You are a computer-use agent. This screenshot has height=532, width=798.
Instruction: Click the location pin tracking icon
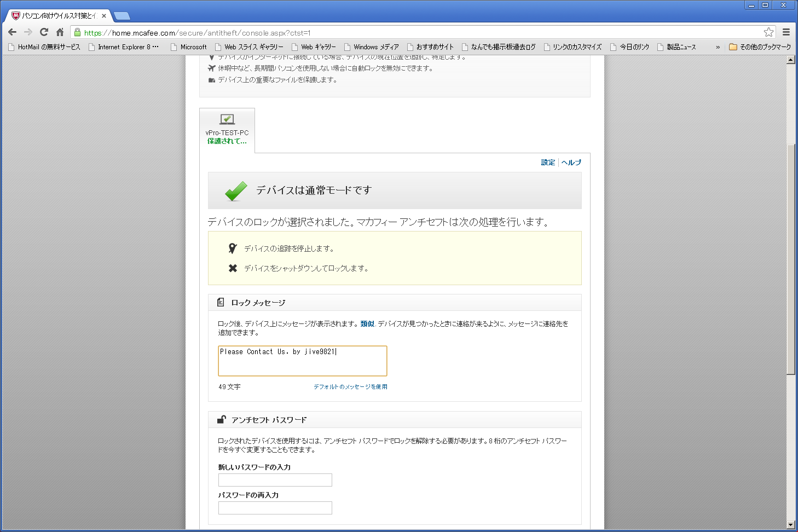coord(233,248)
